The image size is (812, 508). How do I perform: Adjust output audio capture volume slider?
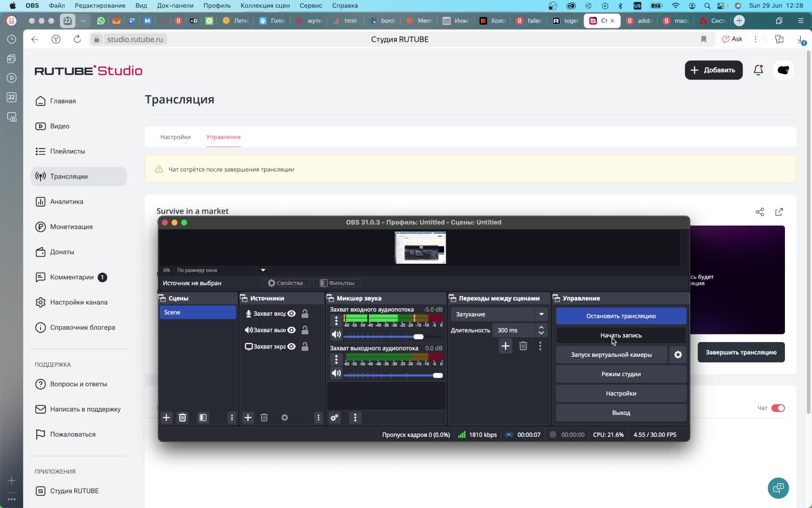[393, 375]
